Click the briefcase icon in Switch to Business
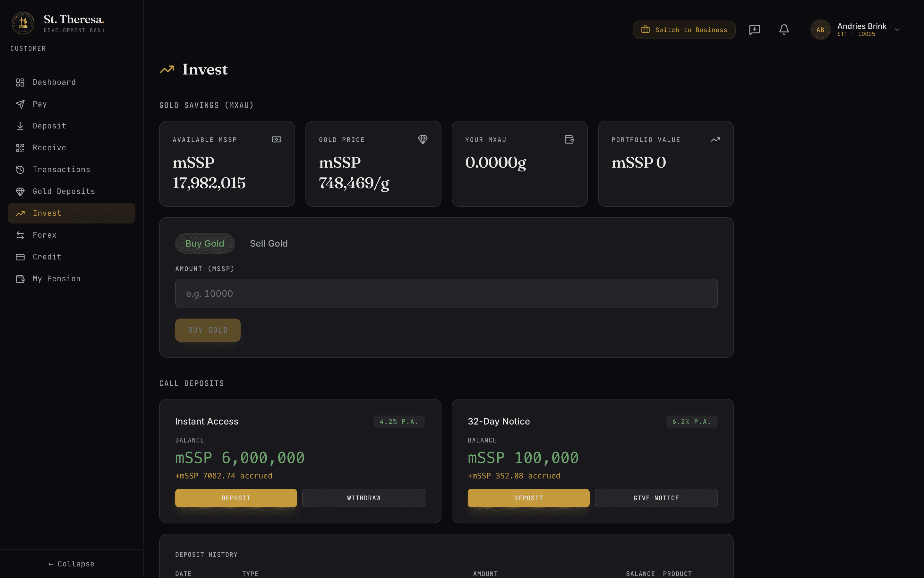 point(645,30)
